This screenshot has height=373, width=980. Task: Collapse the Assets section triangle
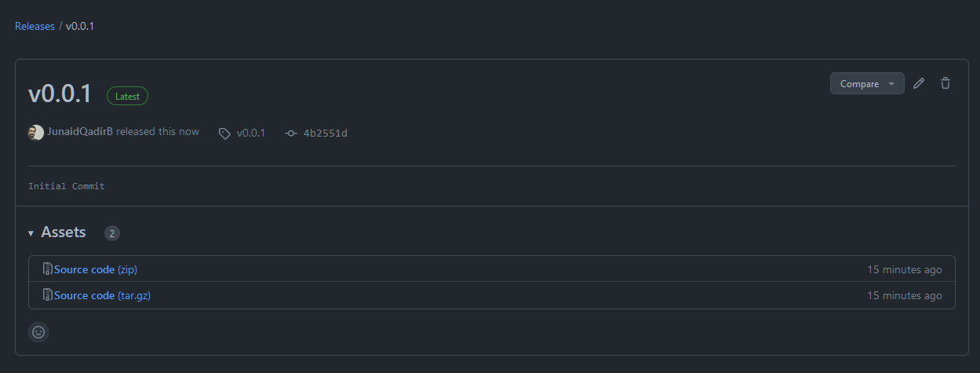tap(31, 233)
